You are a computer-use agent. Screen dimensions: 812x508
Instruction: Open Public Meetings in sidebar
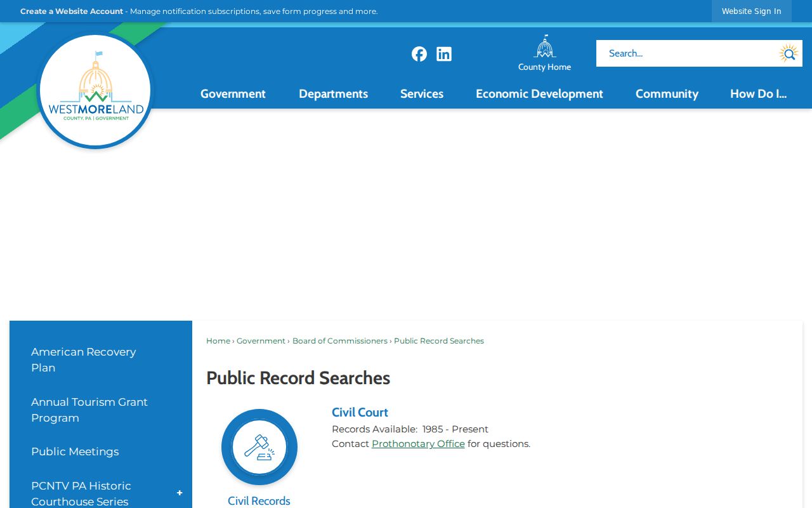click(x=75, y=451)
